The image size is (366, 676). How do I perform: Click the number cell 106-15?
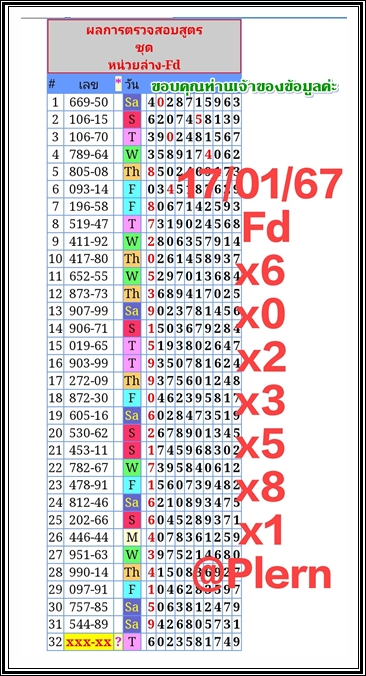coord(89,120)
